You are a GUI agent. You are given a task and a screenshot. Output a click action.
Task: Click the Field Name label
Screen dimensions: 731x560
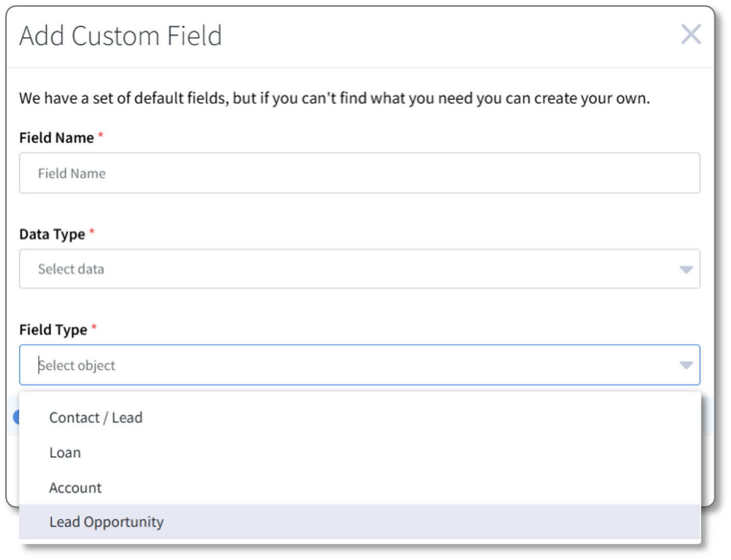click(x=56, y=138)
